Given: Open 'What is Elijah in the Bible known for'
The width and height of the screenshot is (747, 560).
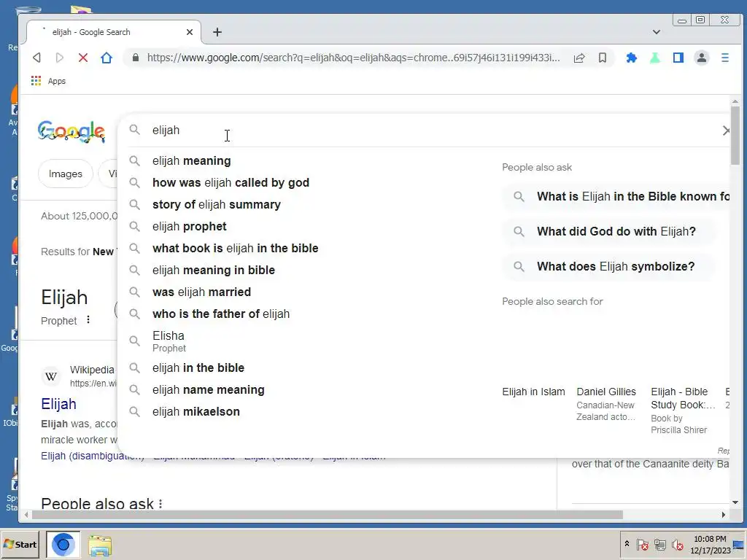Looking at the screenshot, I should [616, 197].
